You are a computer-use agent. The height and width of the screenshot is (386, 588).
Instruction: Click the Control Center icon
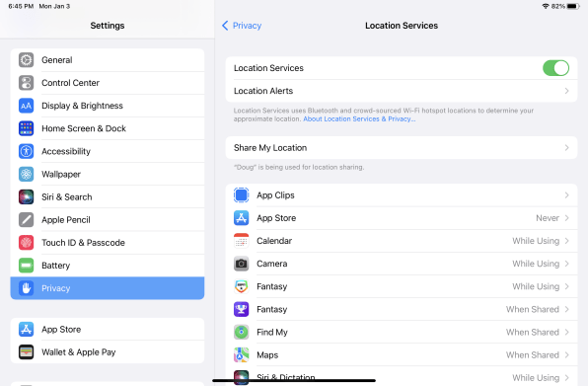[27, 83]
